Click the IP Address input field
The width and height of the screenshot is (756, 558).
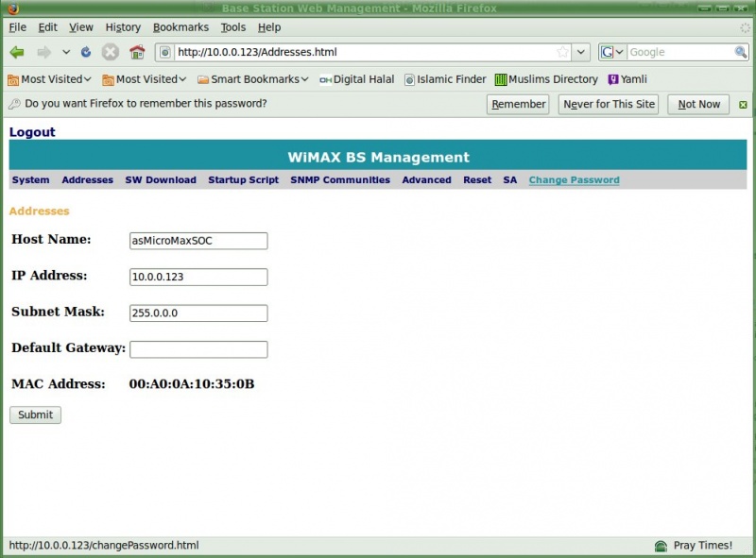[x=198, y=277]
